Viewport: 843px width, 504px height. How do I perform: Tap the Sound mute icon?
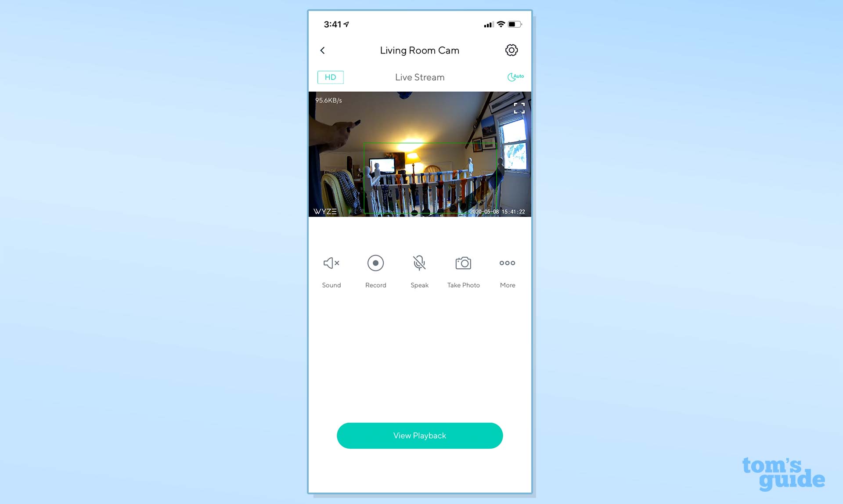(x=331, y=262)
